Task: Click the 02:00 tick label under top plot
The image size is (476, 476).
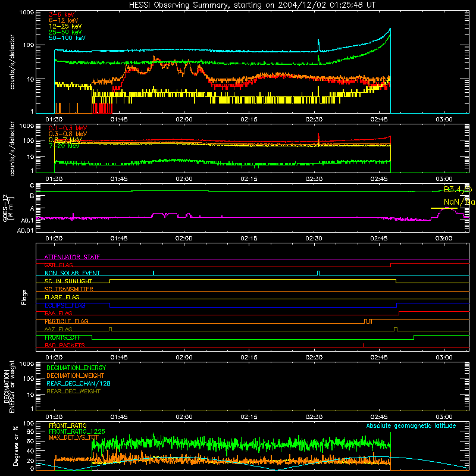Action: pos(184,120)
